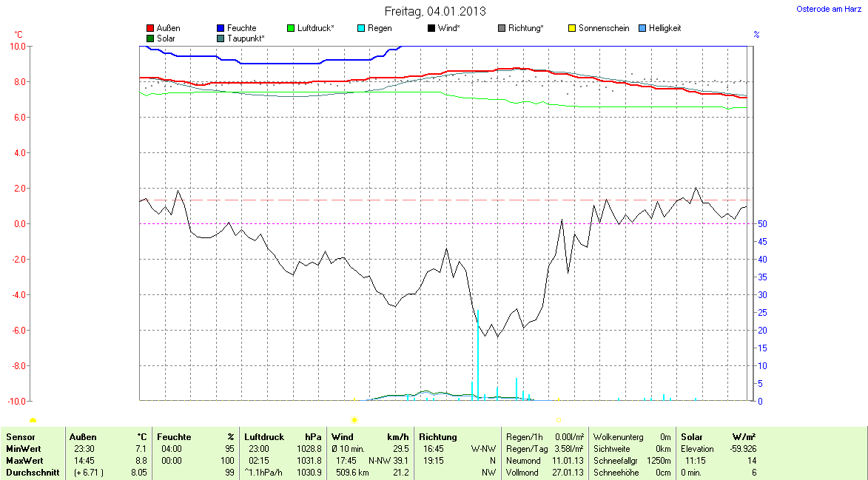Click the Vollmond date 27.01.13
The width and height of the screenshot is (868, 480).
pyautogui.click(x=568, y=473)
